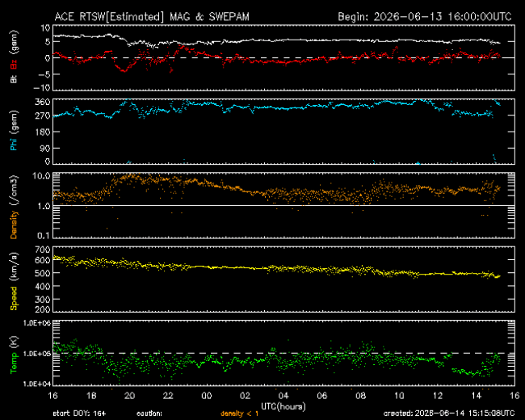Click the green temperature dip near hour 14

[472, 373]
